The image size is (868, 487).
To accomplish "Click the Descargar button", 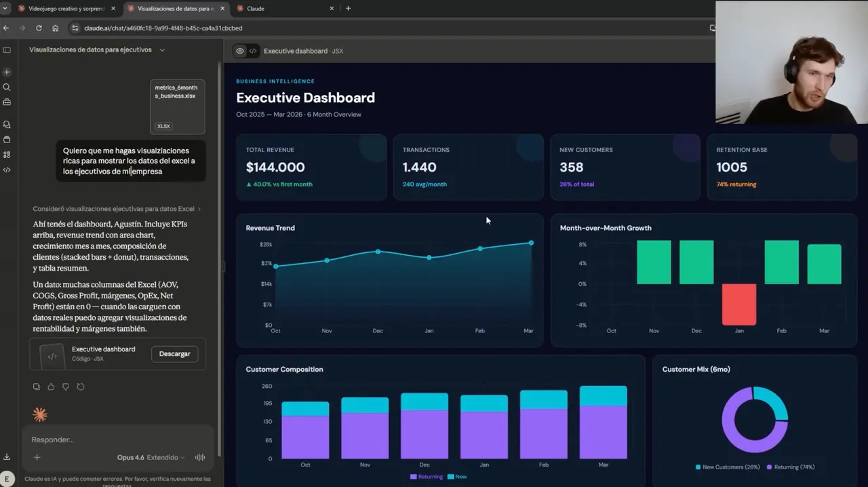I will (174, 354).
